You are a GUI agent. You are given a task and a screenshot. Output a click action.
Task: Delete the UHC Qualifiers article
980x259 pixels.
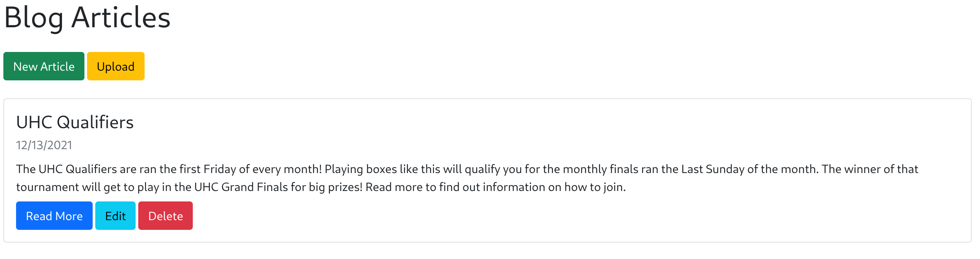click(166, 216)
